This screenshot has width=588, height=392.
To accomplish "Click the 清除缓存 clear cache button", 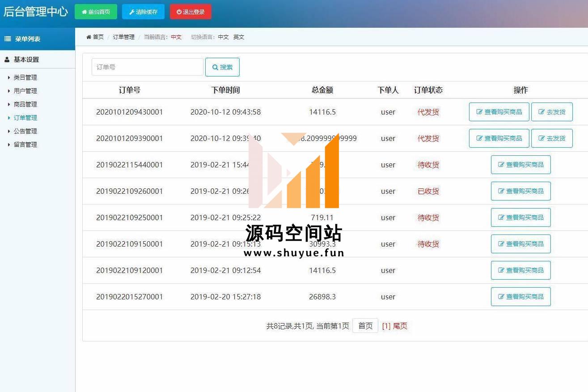I will pos(143,12).
